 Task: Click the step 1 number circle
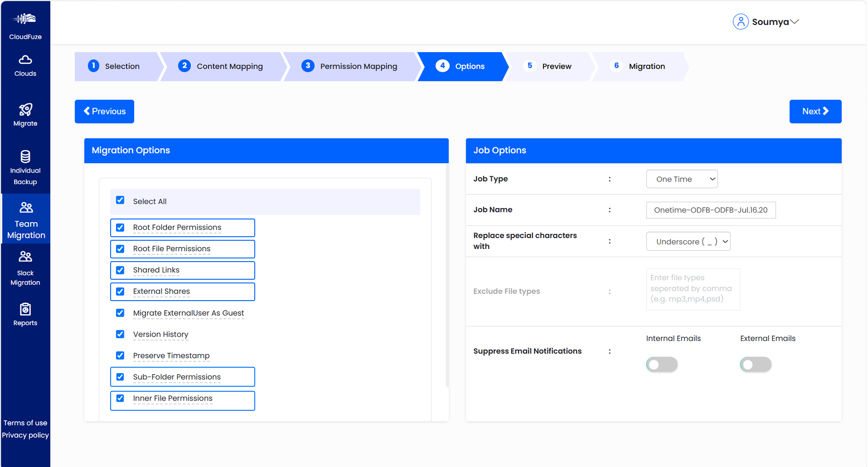[93, 66]
